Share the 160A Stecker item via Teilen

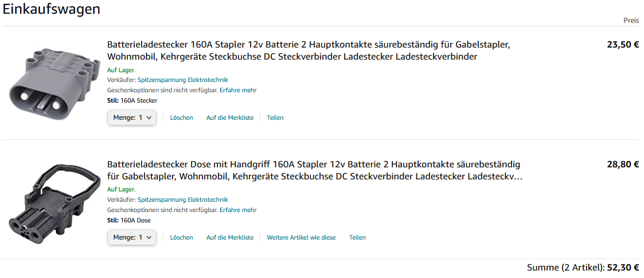pyautogui.click(x=275, y=118)
